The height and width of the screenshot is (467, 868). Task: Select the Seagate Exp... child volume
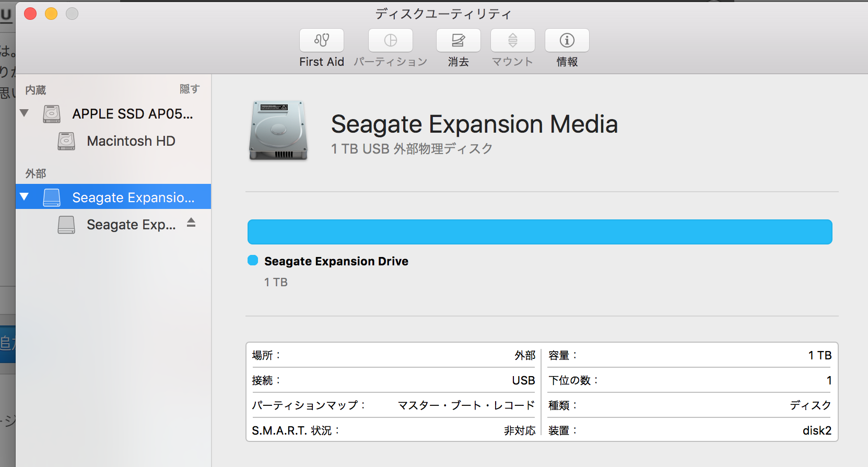pyautogui.click(x=131, y=225)
